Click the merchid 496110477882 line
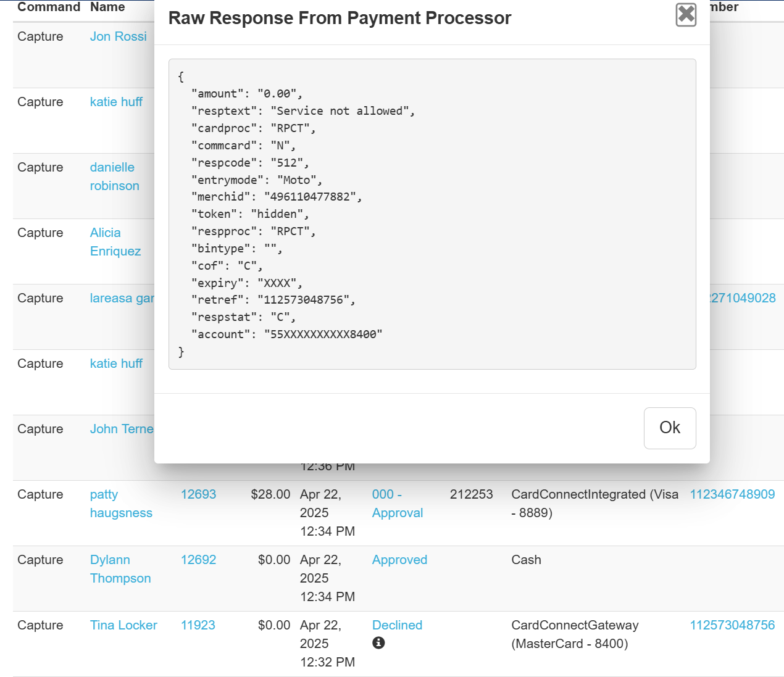784x677 pixels. (277, 197)
